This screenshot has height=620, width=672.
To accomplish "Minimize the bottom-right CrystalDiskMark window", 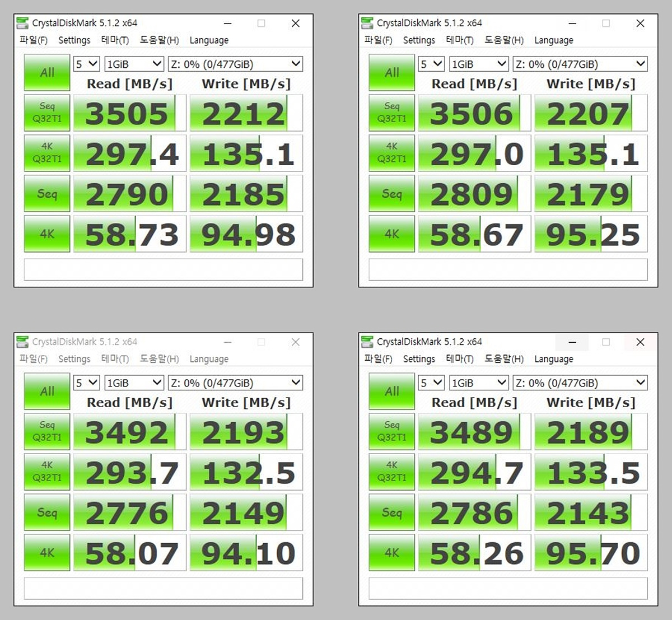I will tap(572, 342).
